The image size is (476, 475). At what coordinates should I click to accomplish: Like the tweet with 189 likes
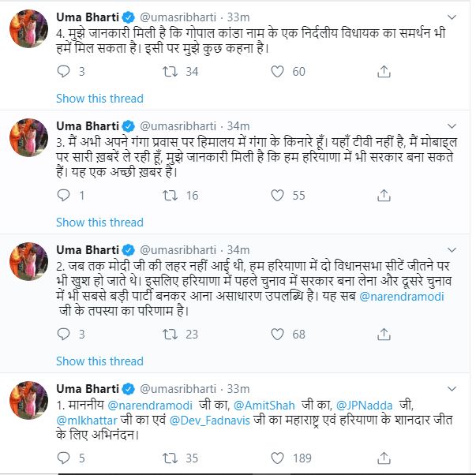tap(277, 458)
